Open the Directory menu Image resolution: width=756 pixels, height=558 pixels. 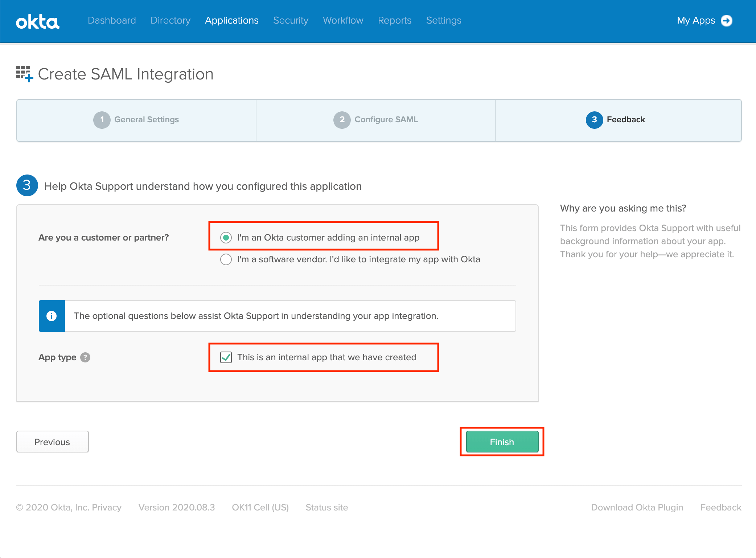(170, 20)
